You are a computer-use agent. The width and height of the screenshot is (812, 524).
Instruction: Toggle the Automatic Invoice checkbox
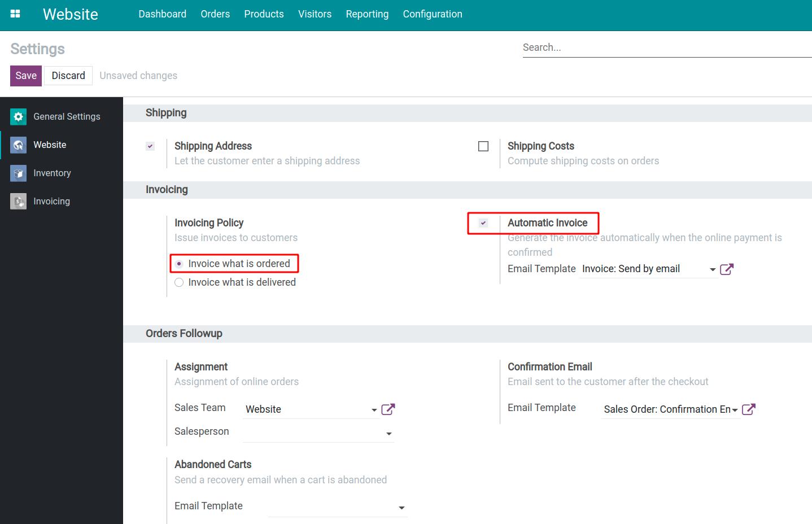click(483, 223)
